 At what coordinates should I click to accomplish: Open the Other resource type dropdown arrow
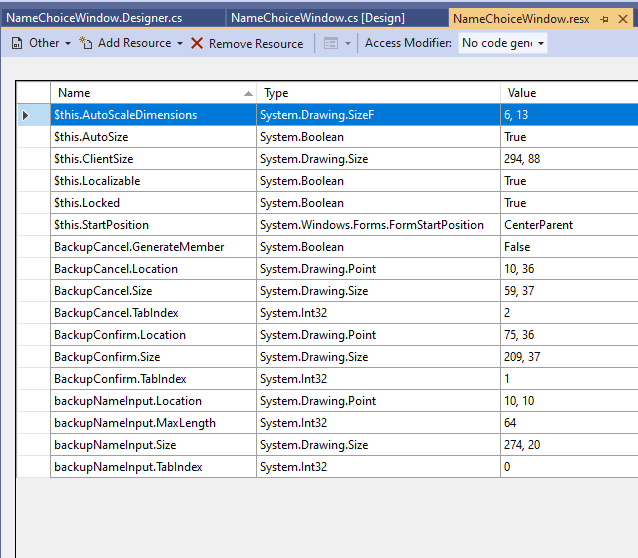click(x=68, y=43)
